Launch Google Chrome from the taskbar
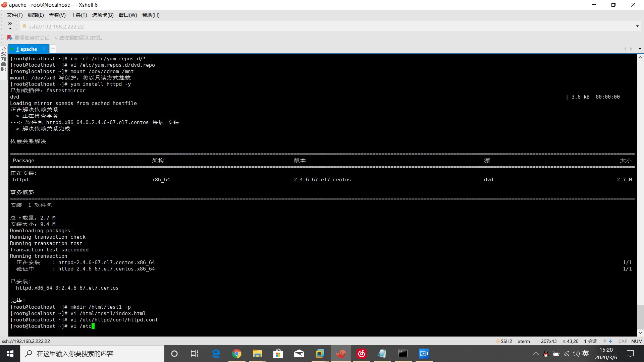644x362 pixels. 237,354
